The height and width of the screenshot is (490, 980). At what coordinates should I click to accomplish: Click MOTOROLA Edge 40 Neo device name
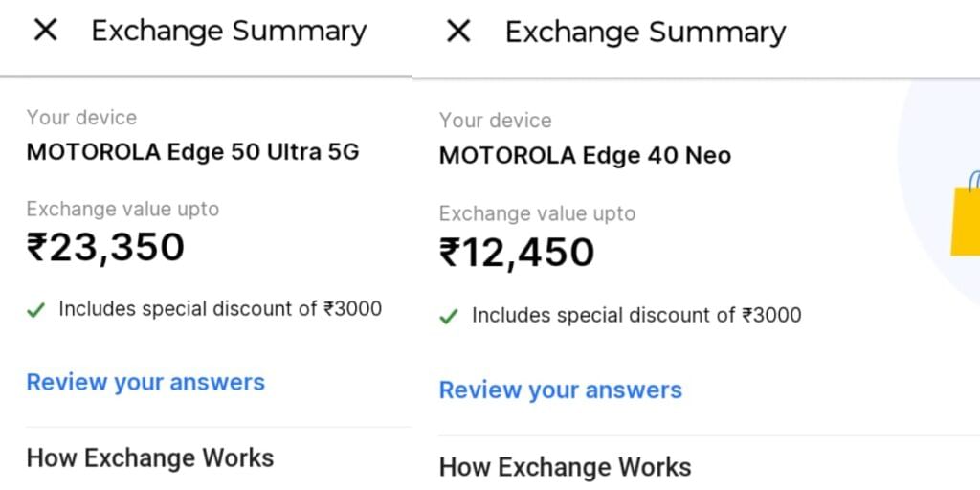(585, 155)
